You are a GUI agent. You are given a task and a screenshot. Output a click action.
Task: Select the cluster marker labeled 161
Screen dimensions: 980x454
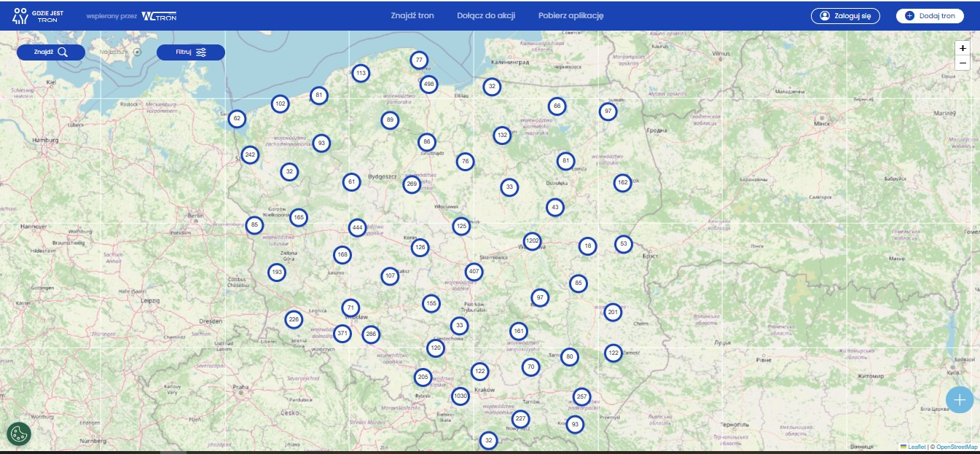[x=518, y=331]
